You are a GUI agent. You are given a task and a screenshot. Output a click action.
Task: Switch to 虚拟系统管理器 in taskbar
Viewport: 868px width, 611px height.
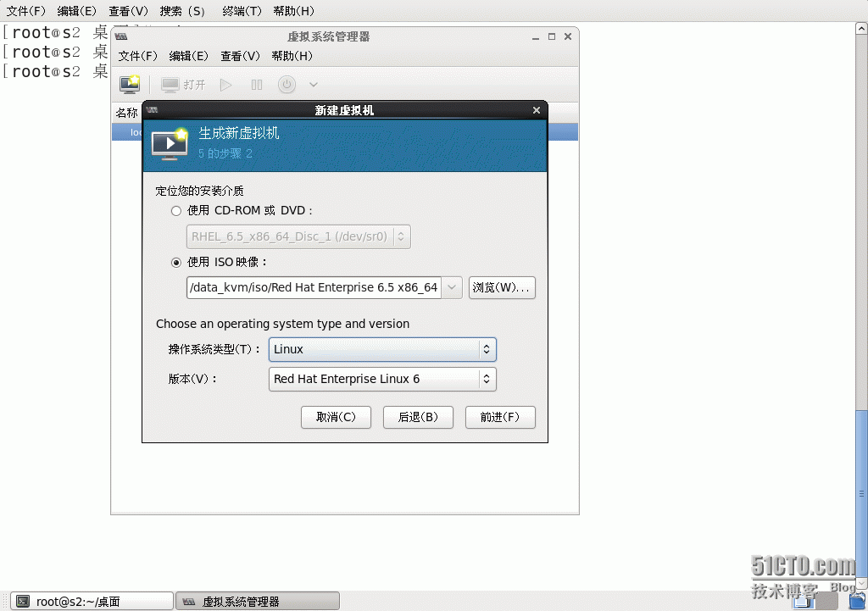(258, 602)
